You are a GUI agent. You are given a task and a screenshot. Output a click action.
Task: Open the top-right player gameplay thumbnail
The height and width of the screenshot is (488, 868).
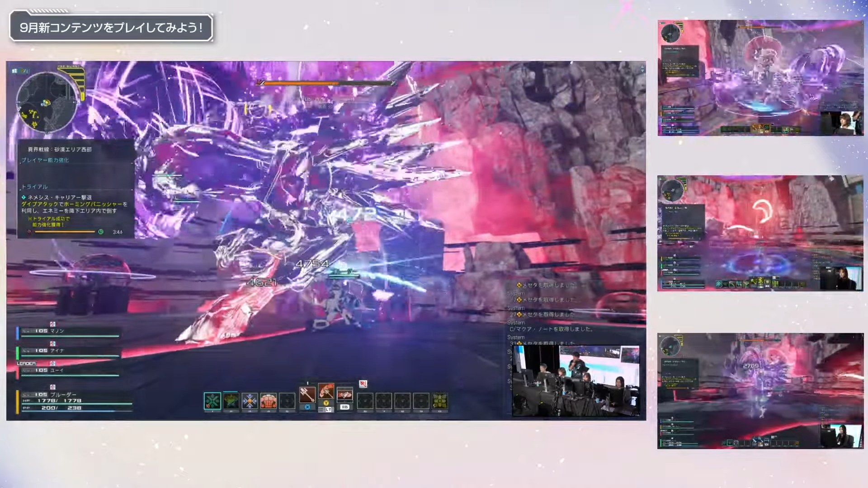click(760, 78)
